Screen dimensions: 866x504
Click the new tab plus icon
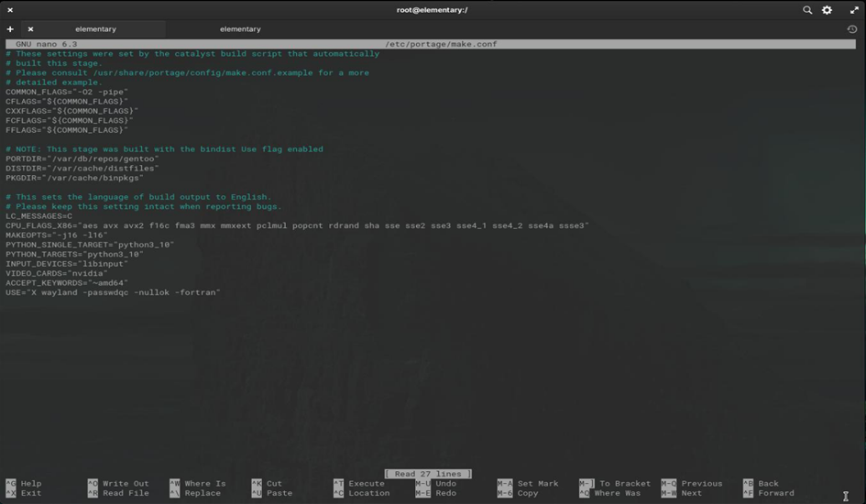(10, 29)
